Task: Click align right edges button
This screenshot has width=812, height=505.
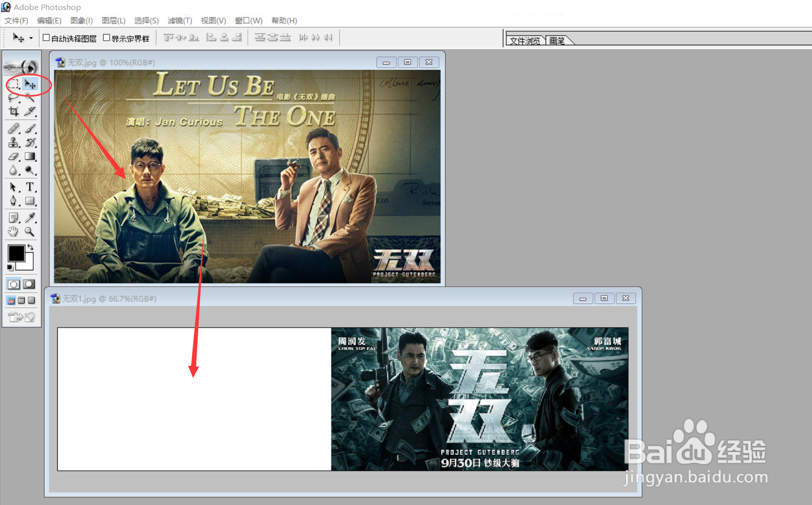Action: (237, 38)
